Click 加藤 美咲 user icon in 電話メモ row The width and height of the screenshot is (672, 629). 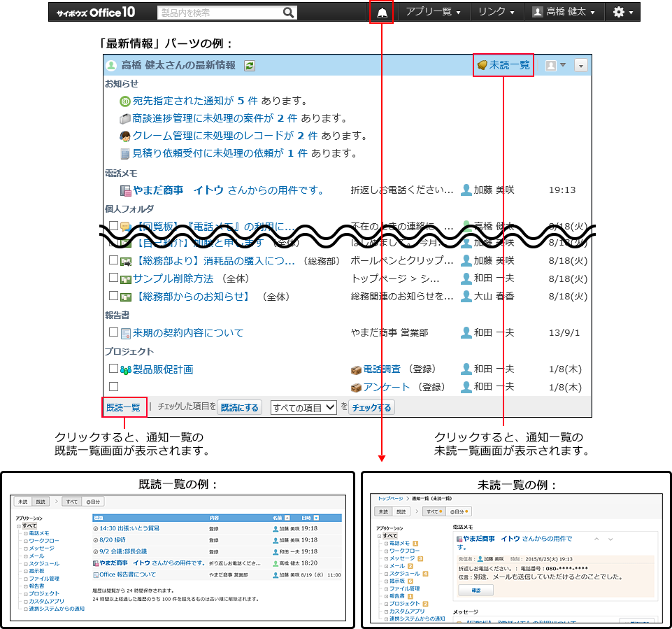click(466, 190)
